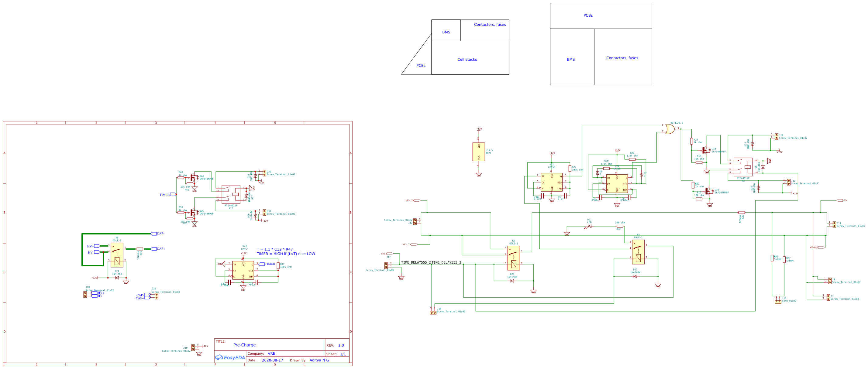Click the EasyEDA logo in title block
Image resolution: width=868 pixels, height=369 pixels.
(x=230, y=357)
